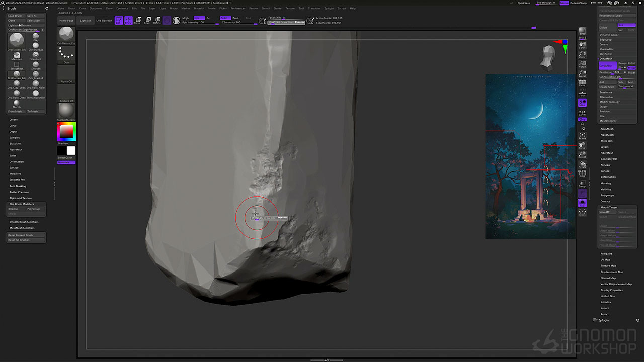Activate Edit mode button
This screenshot has height=362, width=644.
pos(118,21)
